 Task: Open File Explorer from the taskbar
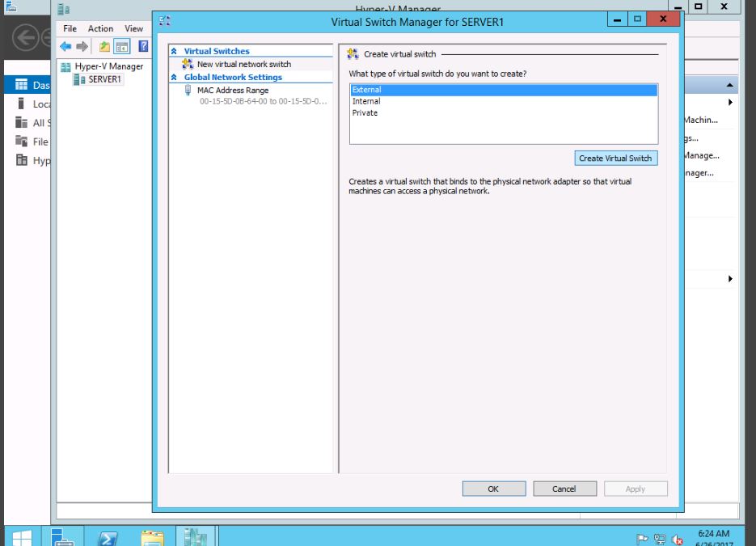click(x=152, y=538)
